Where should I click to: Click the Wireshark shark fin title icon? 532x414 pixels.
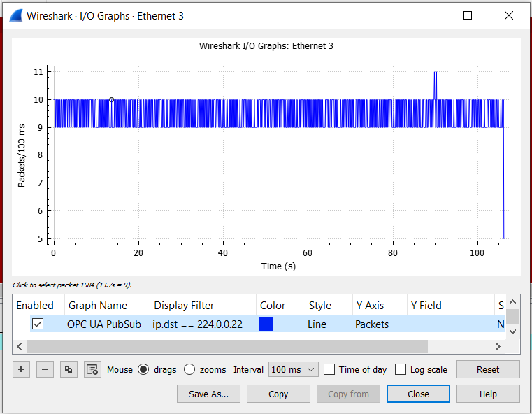click(15, 16)
